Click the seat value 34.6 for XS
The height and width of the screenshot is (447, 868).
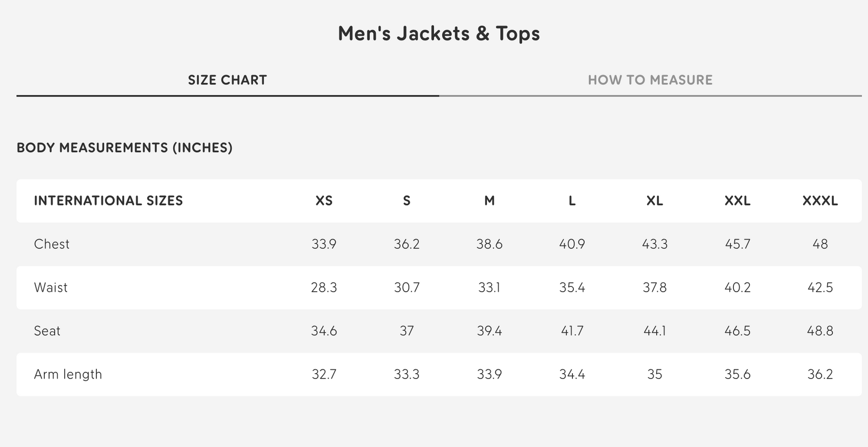(x=324, y=331)
